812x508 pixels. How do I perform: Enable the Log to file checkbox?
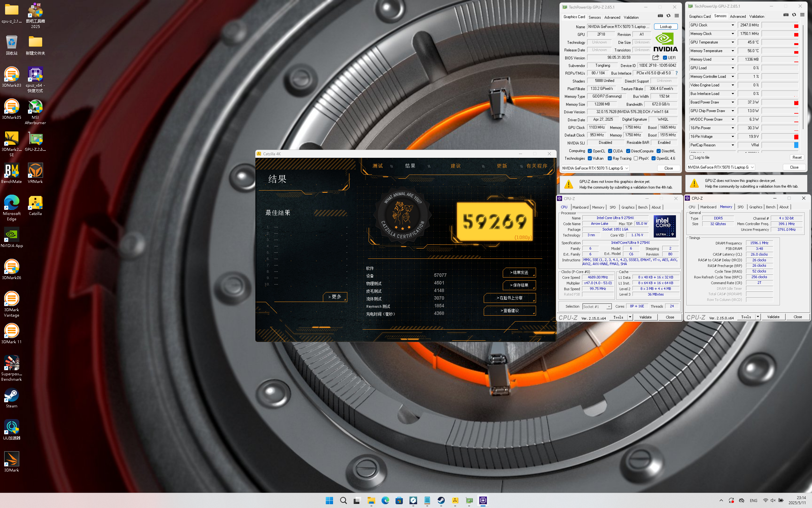pos(691,157)
